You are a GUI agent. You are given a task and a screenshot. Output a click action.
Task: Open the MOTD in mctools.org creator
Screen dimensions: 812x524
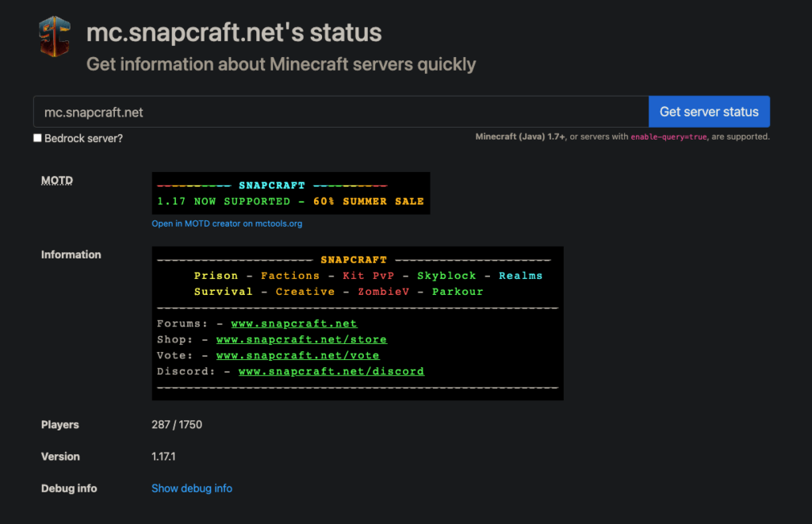(227, 224)
